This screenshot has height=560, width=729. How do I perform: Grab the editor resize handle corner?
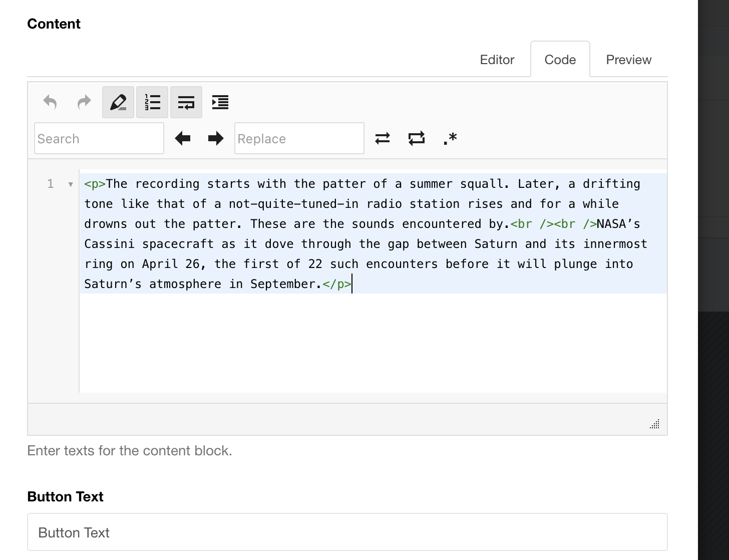(x=654, y=424)
